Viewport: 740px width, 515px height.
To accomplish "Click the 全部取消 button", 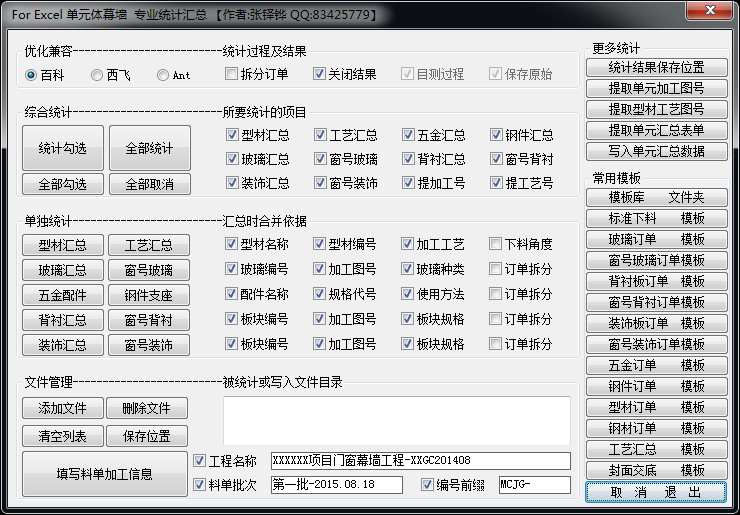I will [x=149, y=184].
